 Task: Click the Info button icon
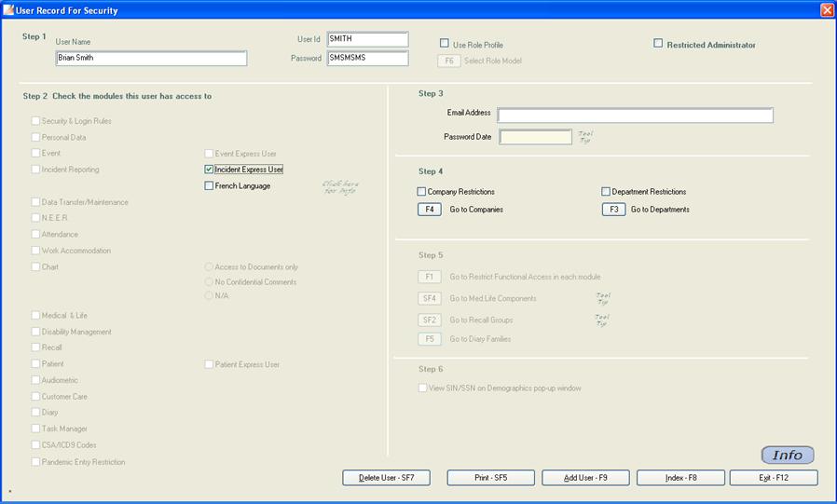(788, 456)
